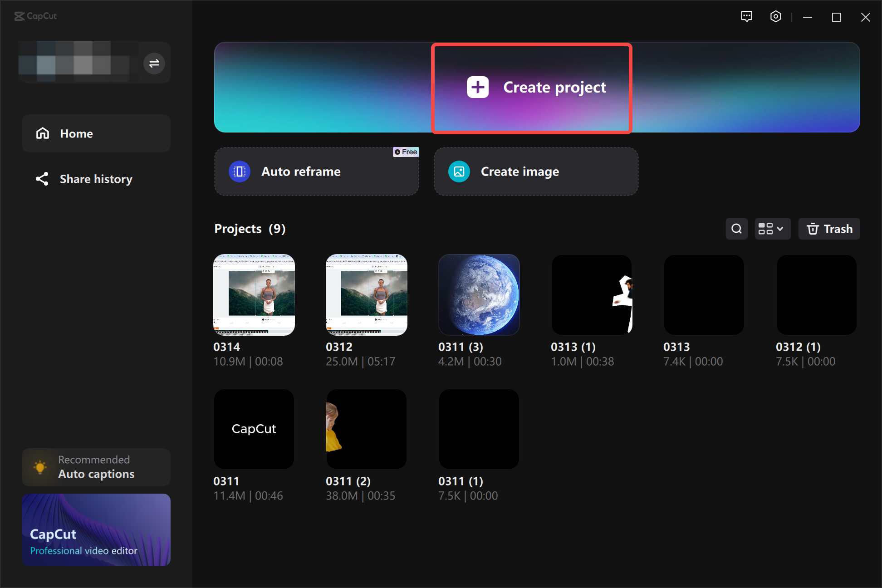Open Share history
Image resolution: width=882 pixels, height=588 pixels.
coord(96,179)
